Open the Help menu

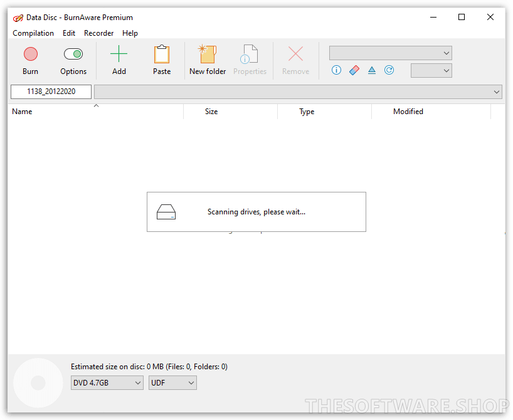[x=130, y=33]
